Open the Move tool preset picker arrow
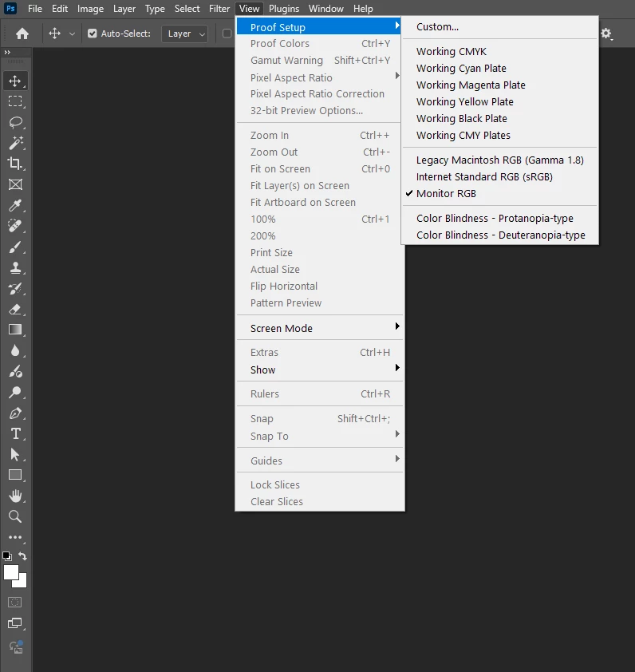The width and height of the screenshot is (635, 672). pyautogui.click(x=72, y=34)
